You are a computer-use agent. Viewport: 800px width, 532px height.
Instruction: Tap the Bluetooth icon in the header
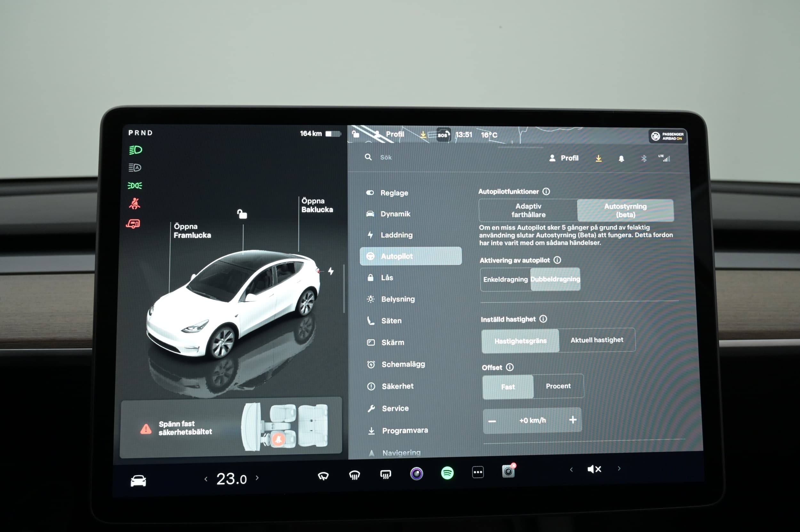tap(644, 159)
